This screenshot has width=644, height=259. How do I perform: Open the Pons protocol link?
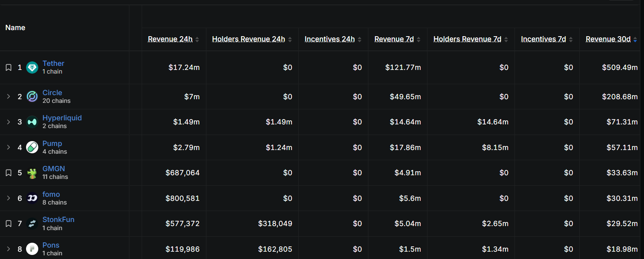pos(51,245)
